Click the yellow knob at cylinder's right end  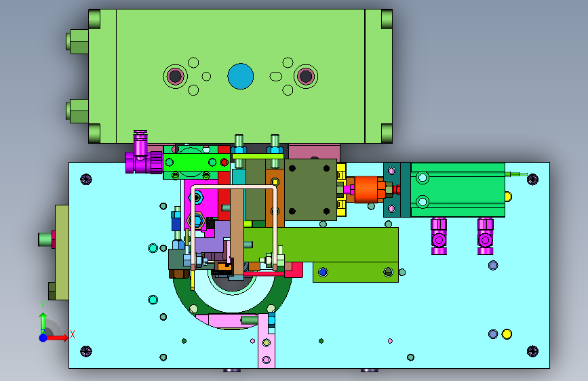pos(508,196)
